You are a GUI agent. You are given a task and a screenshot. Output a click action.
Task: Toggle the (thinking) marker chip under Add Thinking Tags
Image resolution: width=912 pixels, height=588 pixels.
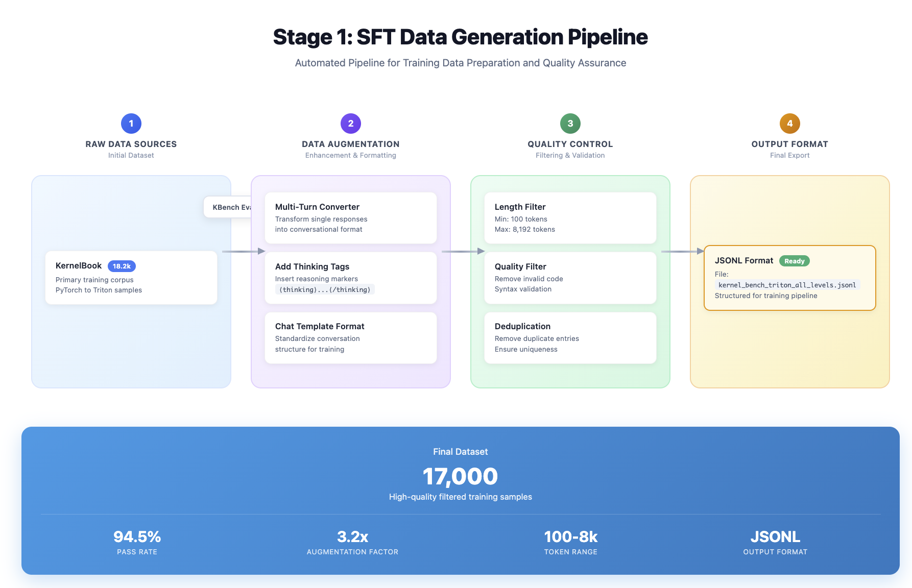click(x=325, y=289)
